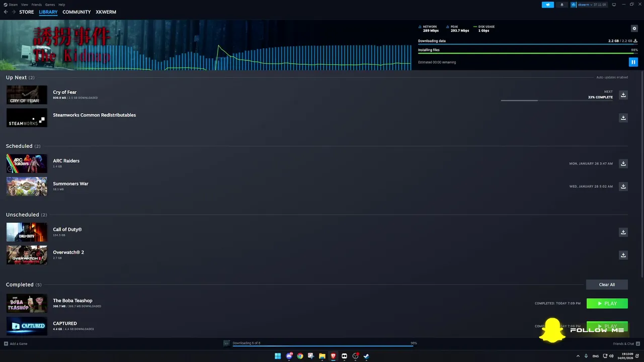Pause the current download
The height and width of the screenshot is (362, 644).
click(x=633, y=62)
